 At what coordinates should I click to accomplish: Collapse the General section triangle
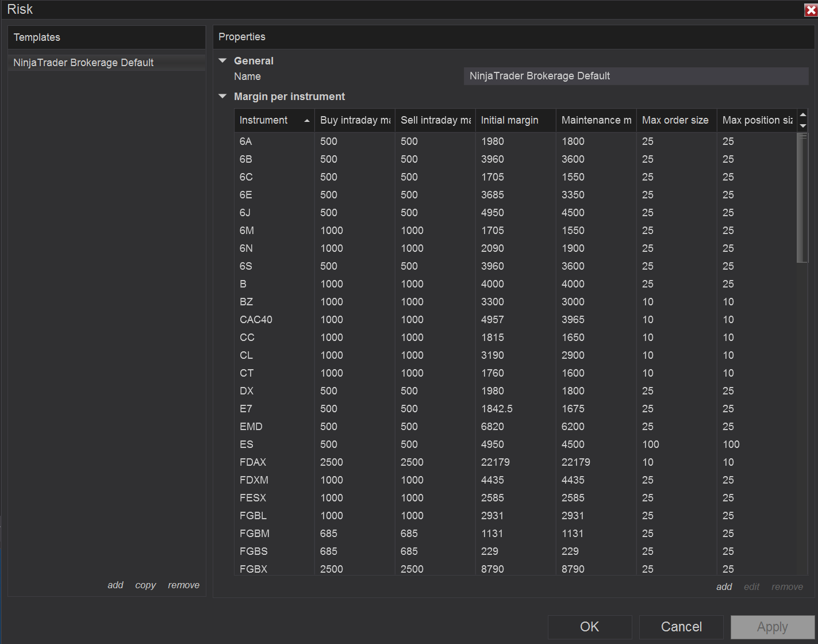tap(223, 60)
